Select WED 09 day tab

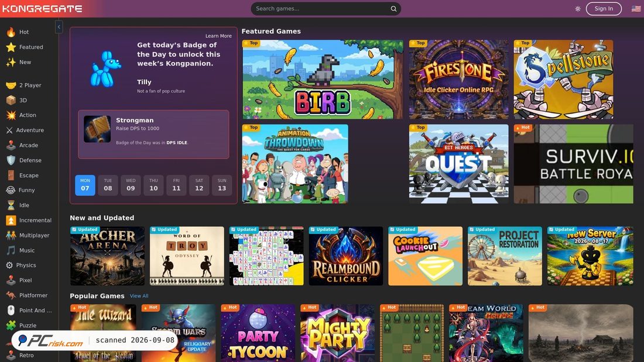click(131, 185)
